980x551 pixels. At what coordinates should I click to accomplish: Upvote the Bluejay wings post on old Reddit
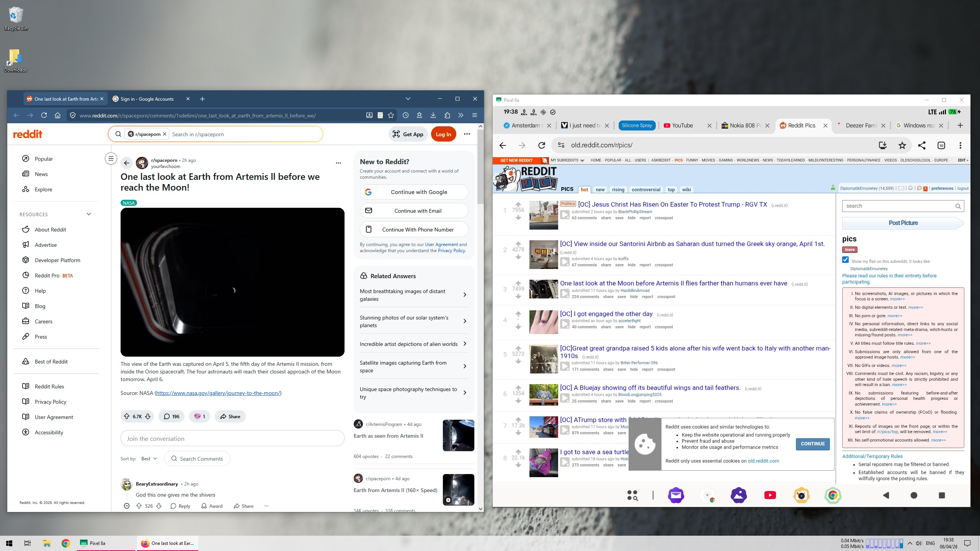[518, 387]
